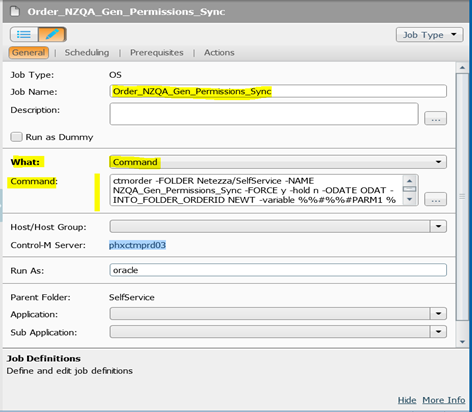
Task: Go to the Actions tab
Action: pos(219,53)
